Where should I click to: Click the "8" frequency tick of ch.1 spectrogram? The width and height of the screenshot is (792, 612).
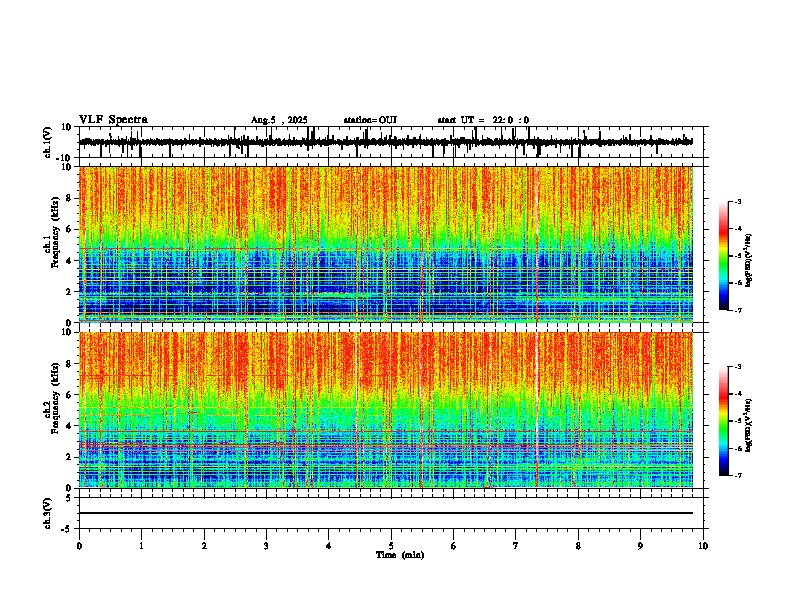(70, 198)
